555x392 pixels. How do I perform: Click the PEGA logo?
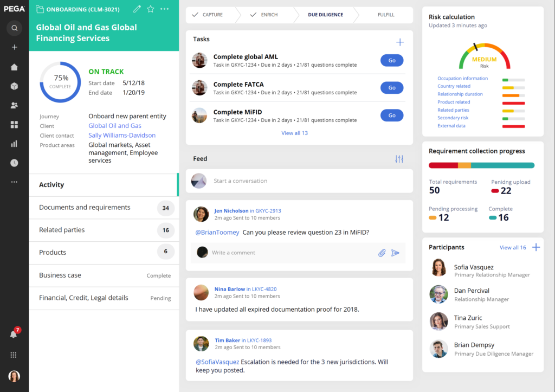(14, 9)
